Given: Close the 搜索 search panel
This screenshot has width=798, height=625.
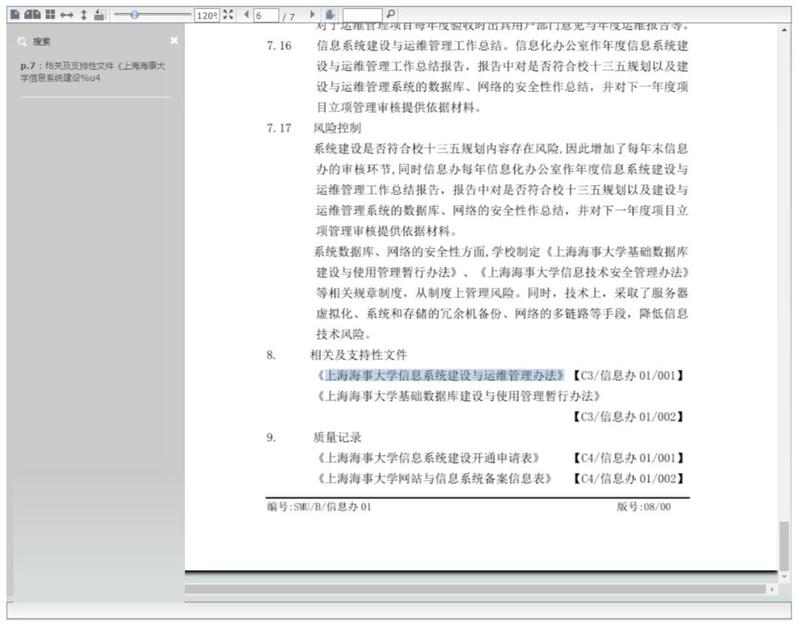Looking at the screenshot, I should [x=174, y=41].
